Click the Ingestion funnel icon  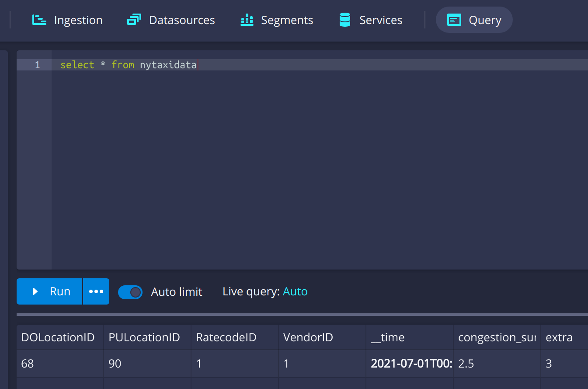[38, 19]
